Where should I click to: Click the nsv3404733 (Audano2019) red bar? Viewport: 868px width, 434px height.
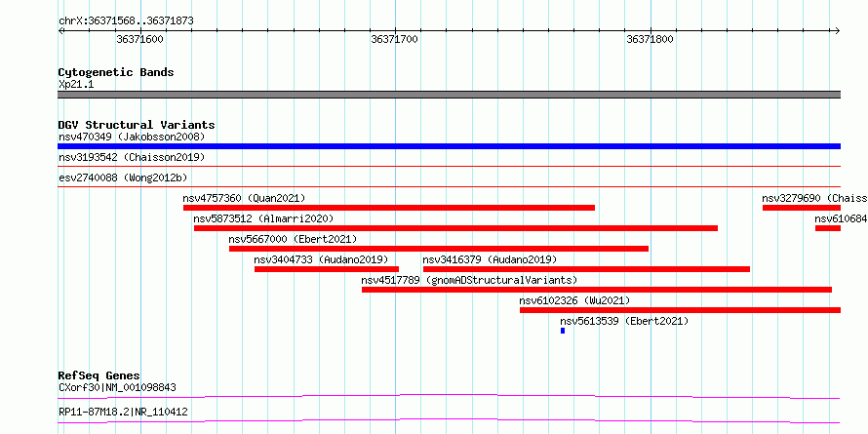click(x=327, y=269)
